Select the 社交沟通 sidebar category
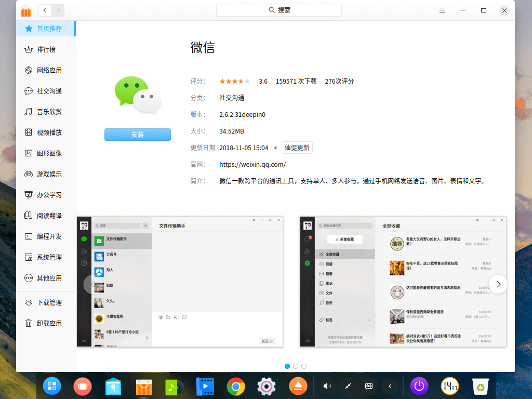The width and height of the screenshot is (532, 399). point(46,91)
